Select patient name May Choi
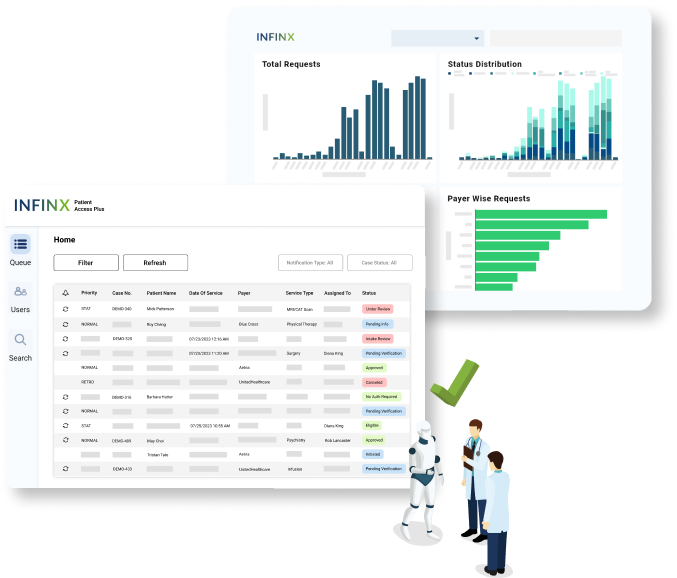The height and width of the screenshot is (578, 677). click(155, 441)
